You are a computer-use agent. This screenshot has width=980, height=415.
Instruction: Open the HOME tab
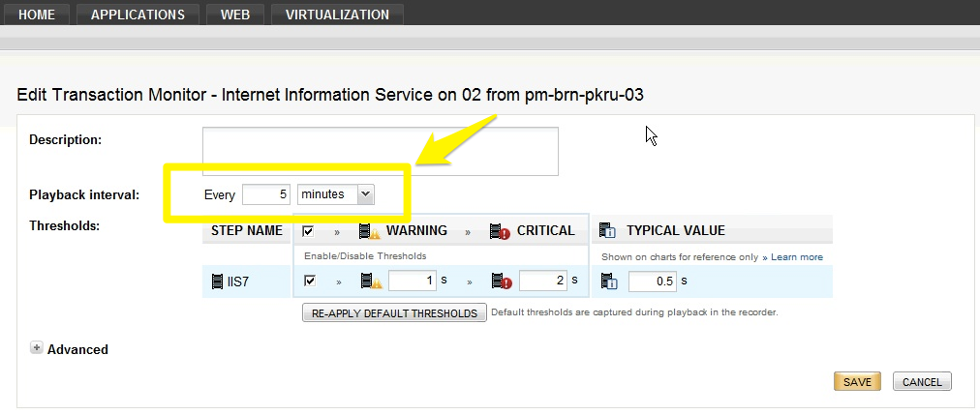(37, 15)
